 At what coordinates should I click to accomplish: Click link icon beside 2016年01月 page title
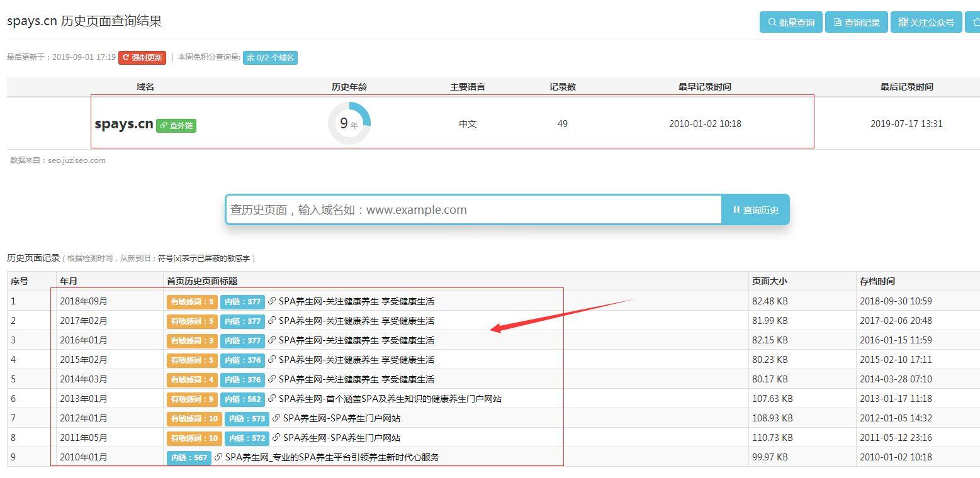point(272,340)
